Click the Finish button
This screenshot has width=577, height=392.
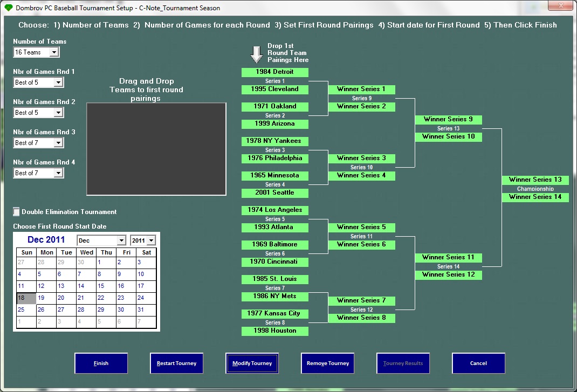(101, 363)
